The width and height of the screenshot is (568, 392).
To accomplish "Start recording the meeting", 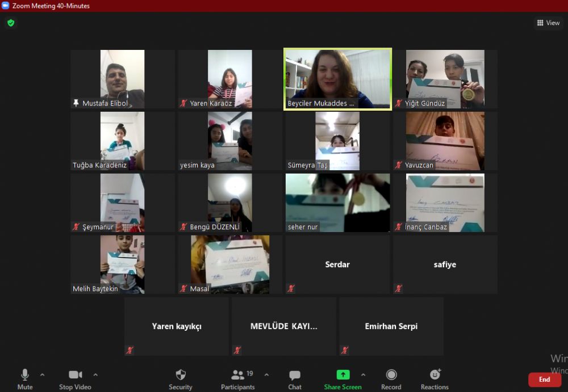I will pyautogui.click(x=391, y=379).
